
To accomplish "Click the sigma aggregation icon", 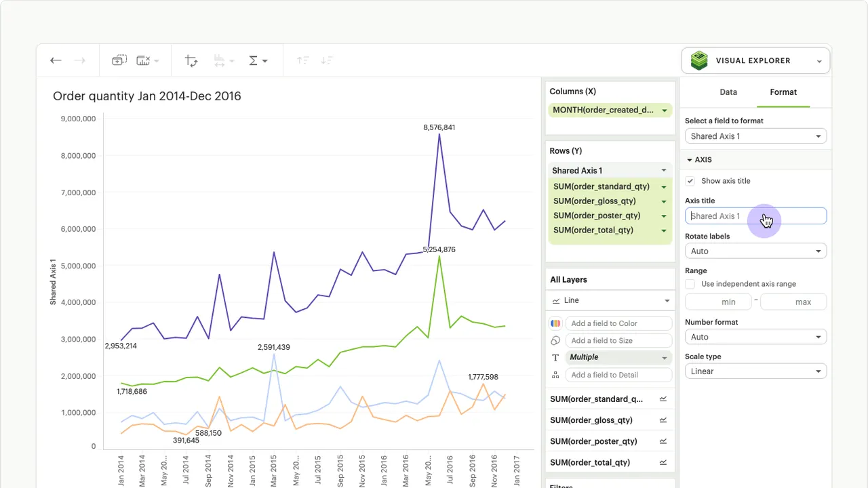I will point(254,60).
